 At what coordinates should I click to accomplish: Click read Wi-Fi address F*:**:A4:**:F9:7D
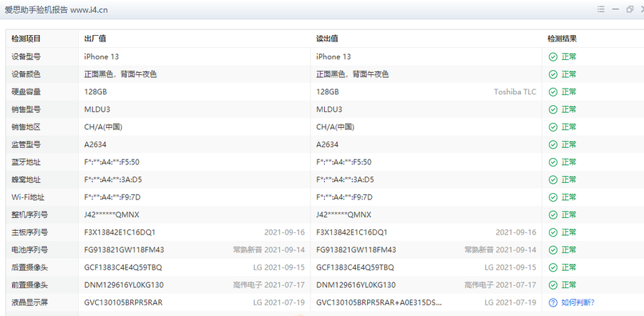pyautogui.click(x=344, y=197)
